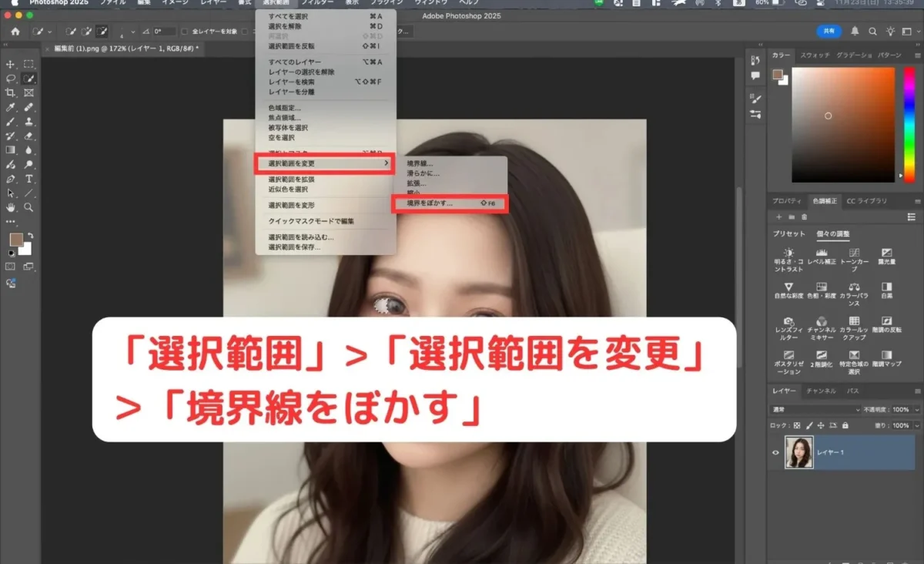Pick a color in color field

(x=842, y=124)
